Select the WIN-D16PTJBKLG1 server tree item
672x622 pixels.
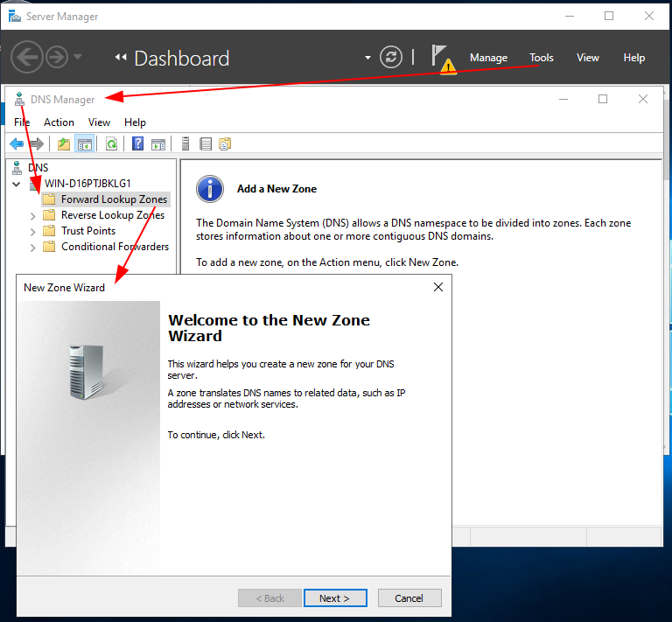pyautogui.click(x=87, y=184)
